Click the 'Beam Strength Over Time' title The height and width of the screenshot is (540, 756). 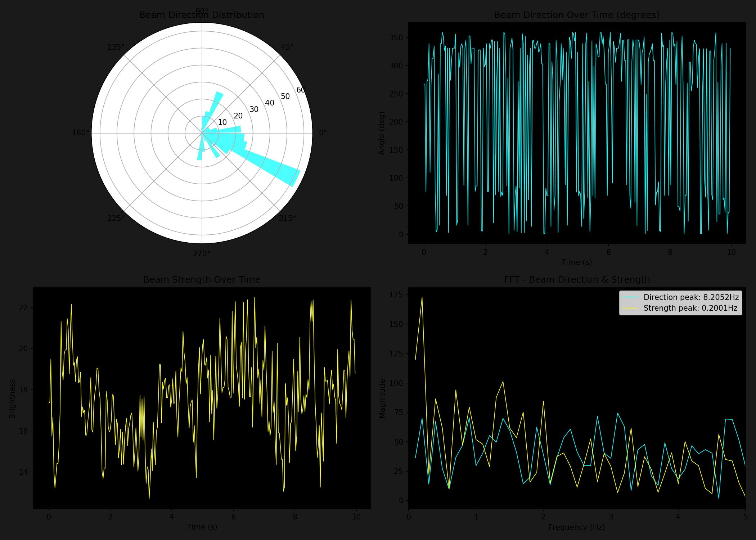202,280
